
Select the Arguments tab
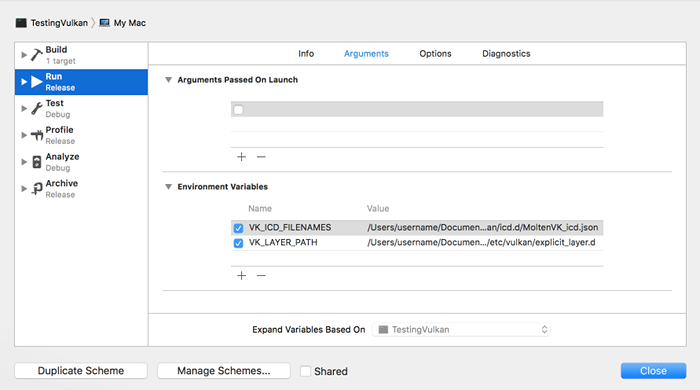tap(366, 54)
